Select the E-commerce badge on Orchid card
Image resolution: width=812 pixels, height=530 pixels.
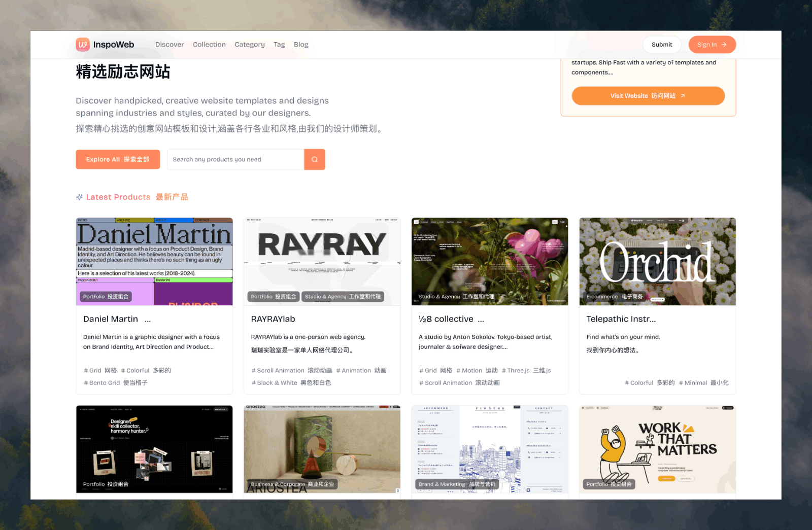click(615, 297)
